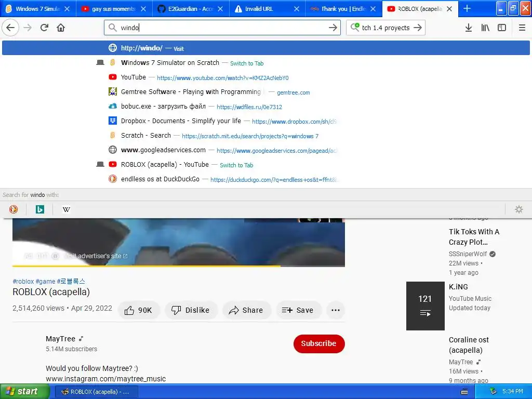Screen dimensions: 532x399
Task: Open the #game hashtag link
Action: coord(46,281)
